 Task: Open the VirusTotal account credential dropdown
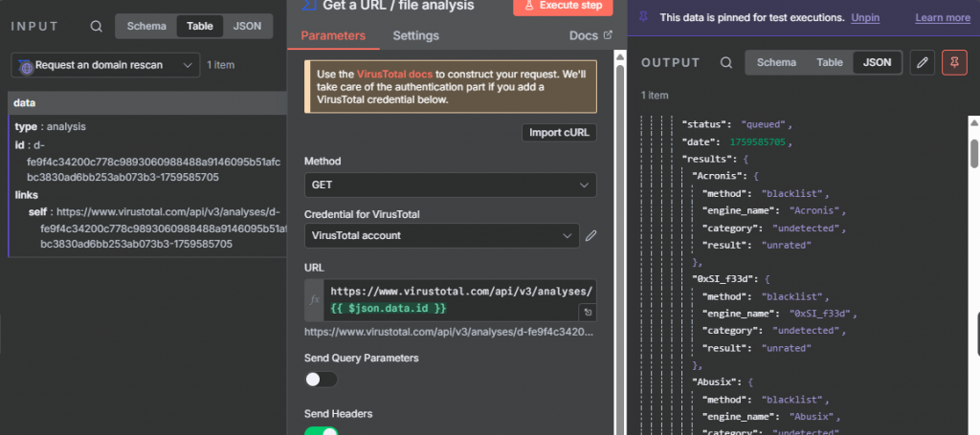tap(441, 236)
